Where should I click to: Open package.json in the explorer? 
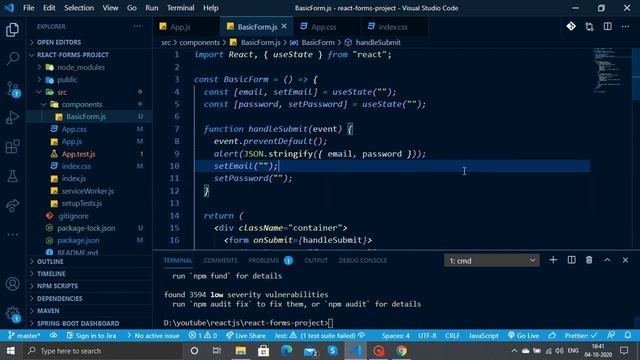pyautogui.click(x=78, y=240)
